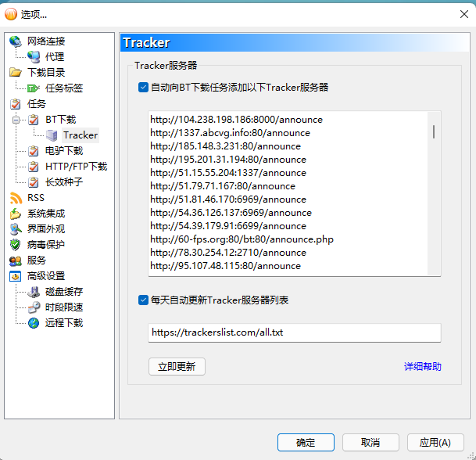
Task: Click the 界面外观 appearance icon
Action: 16,229
